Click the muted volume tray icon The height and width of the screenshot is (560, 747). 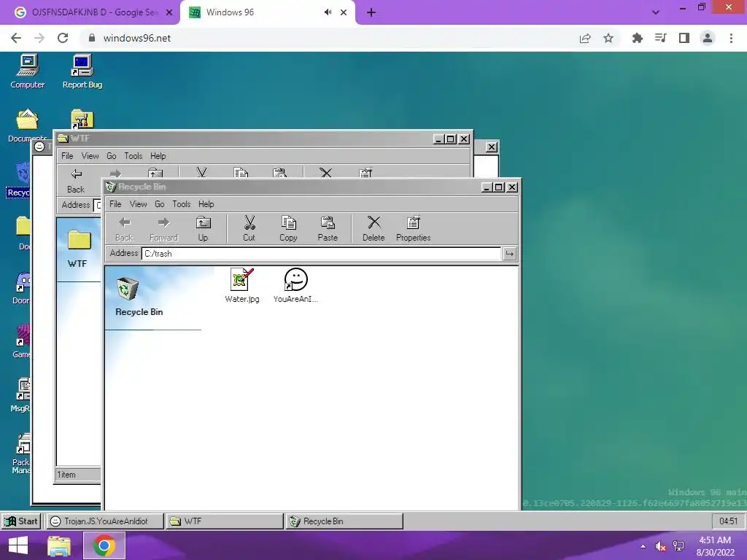660,546
